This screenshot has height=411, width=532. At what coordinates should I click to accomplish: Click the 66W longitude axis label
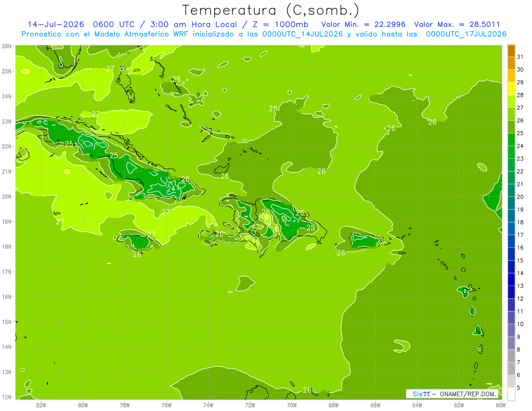[x=376, y=405]
